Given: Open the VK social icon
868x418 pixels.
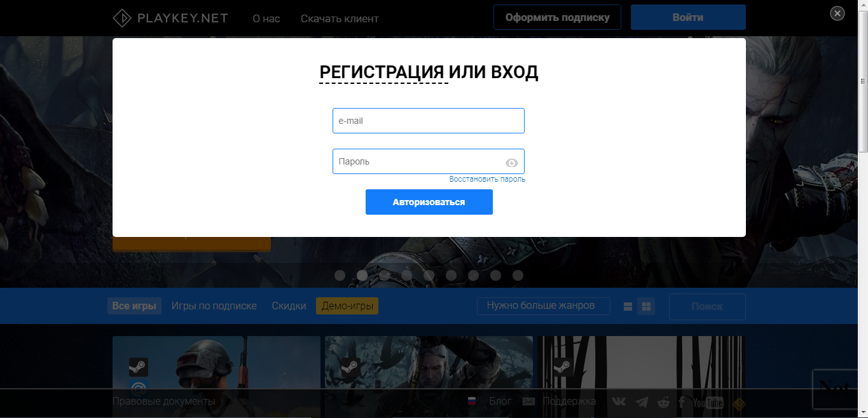Looking at the screenshot, I should tap(619, 402).
